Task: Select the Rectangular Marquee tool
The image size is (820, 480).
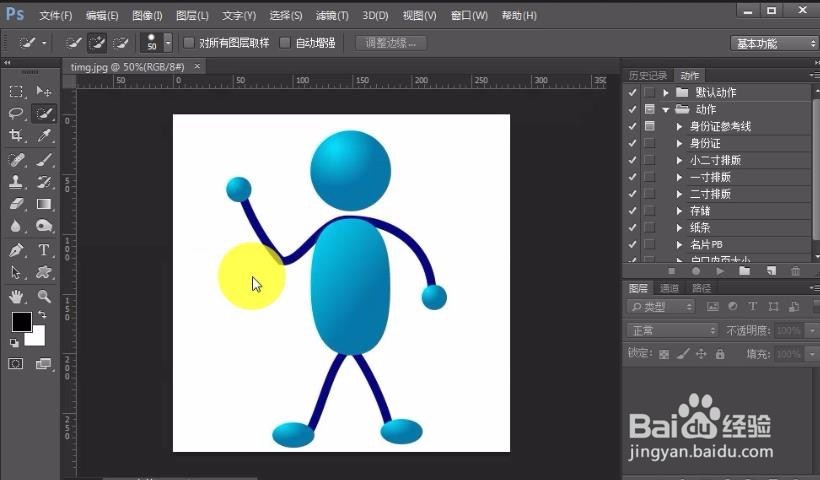Action: (x=16, y=91)
